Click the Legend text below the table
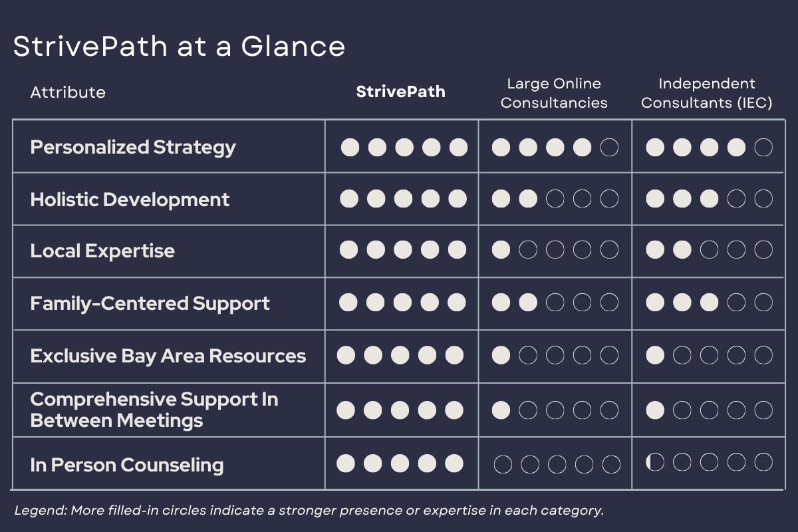Viewport: 798px width, 532px height. pos(309,511)
